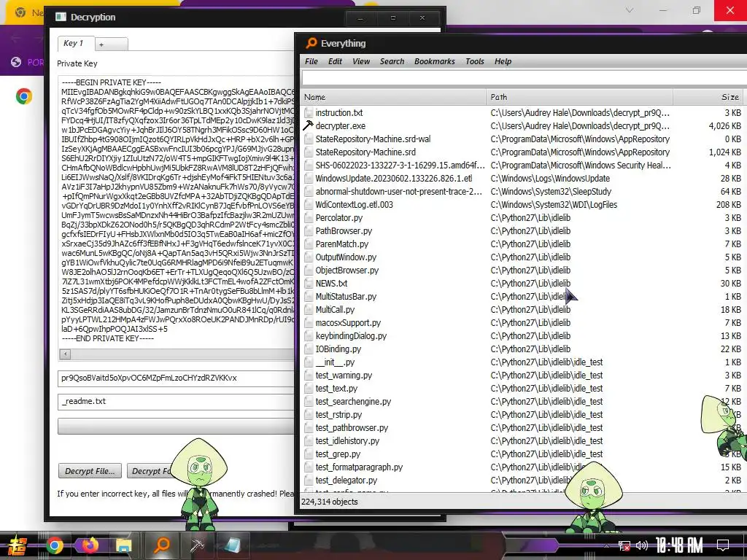Open Firefox from the taskbar
Image resolution: width=747 pixels, height=560 pixels.
tap(88, 545)
